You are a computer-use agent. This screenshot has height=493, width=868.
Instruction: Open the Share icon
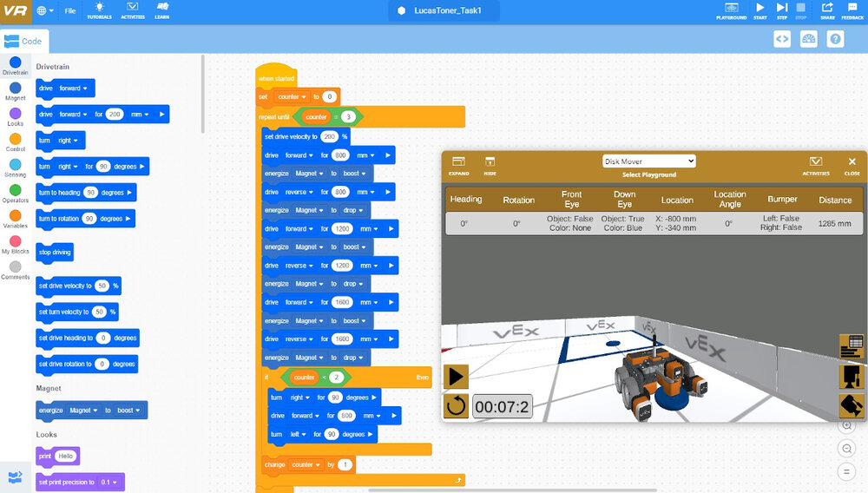(x=826, y=10)
